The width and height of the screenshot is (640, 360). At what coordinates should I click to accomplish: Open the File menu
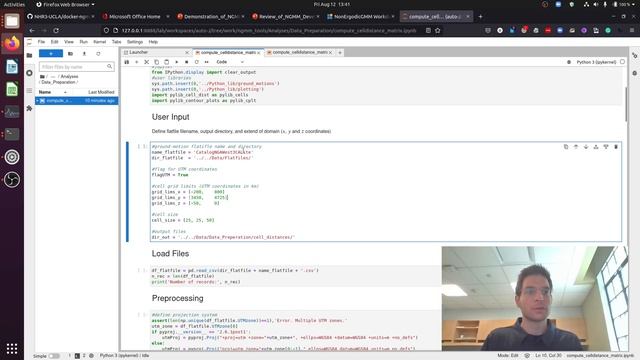[41, 42]
